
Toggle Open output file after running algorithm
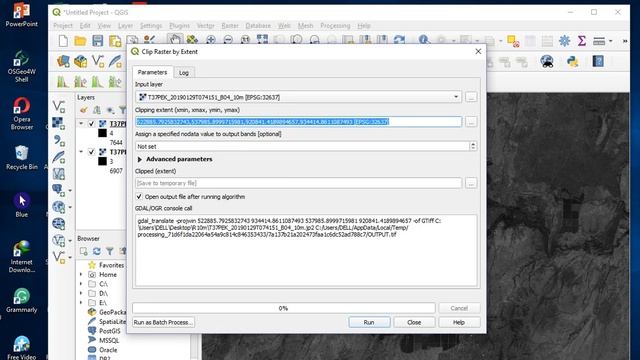[x=139, y=197]
